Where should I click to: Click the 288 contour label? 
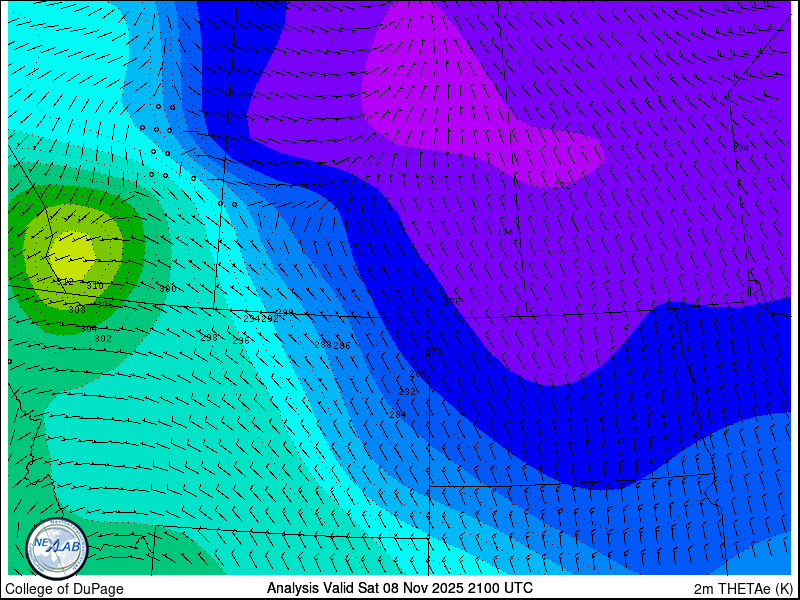pyautogui.click(x=323, y=345)
